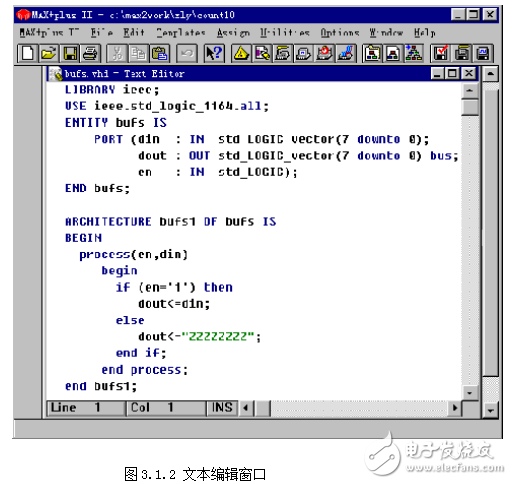Click the horizontal scrollbar right arrow
This screenshot has width=512, height=484.
[x=455, y=408]
